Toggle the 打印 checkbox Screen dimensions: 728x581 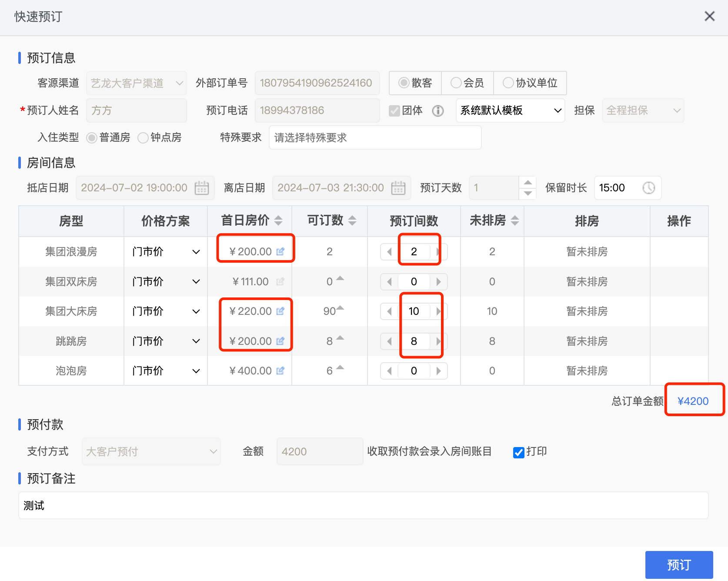coord(518,452)
